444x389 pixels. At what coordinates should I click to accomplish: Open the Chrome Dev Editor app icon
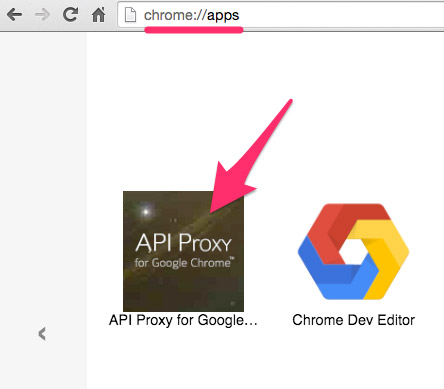point(353,251)
